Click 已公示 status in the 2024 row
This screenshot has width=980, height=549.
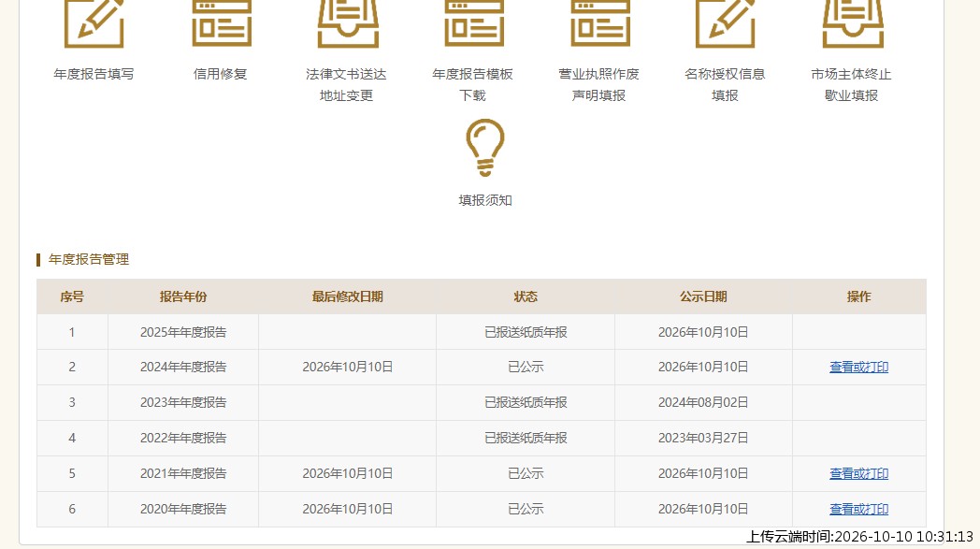pos(526,367)
